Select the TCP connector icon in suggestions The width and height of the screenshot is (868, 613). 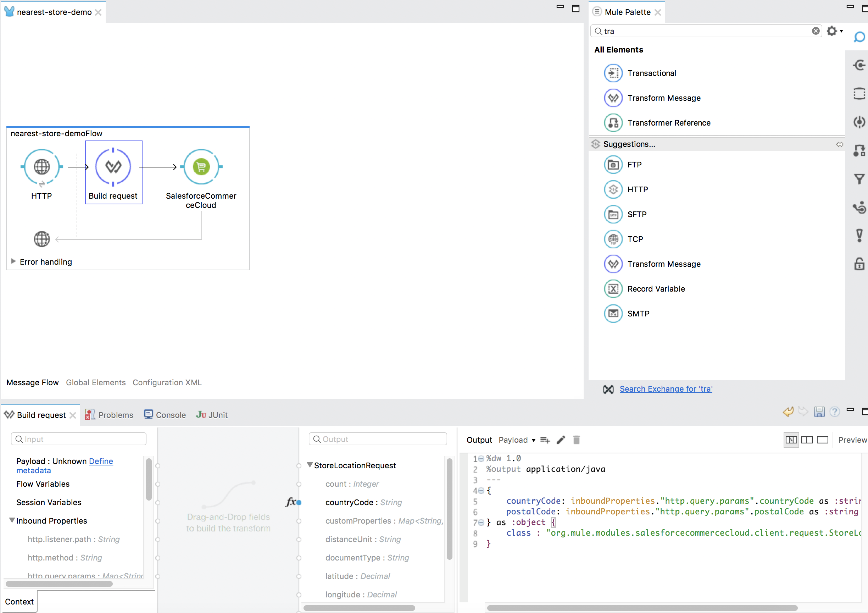pyautogui.click(x=613, y=239)
